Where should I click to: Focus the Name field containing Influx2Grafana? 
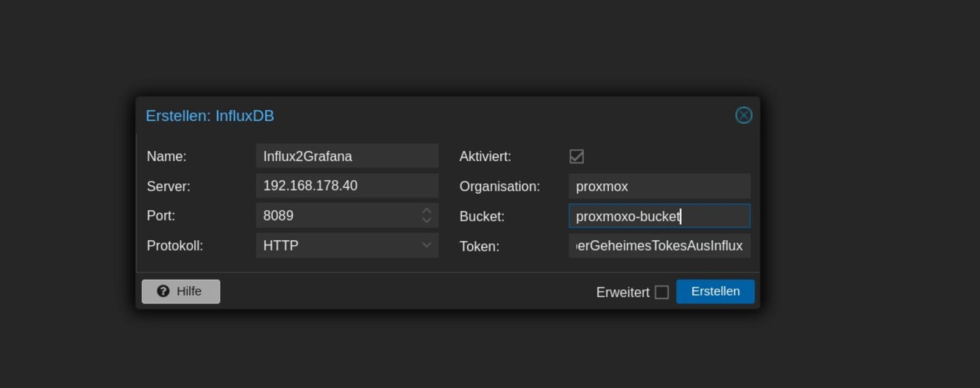[347, 156]
